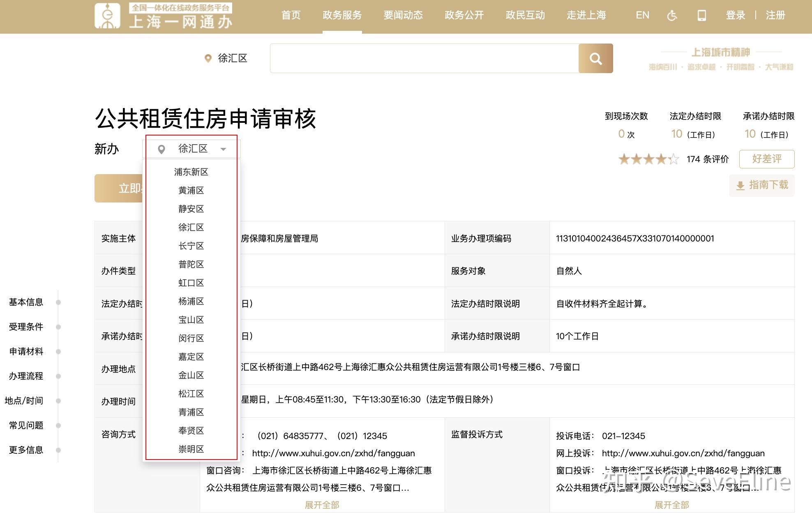812x515 pixels.
Task: Switch site language to EN
Action: tap(642, 15)
